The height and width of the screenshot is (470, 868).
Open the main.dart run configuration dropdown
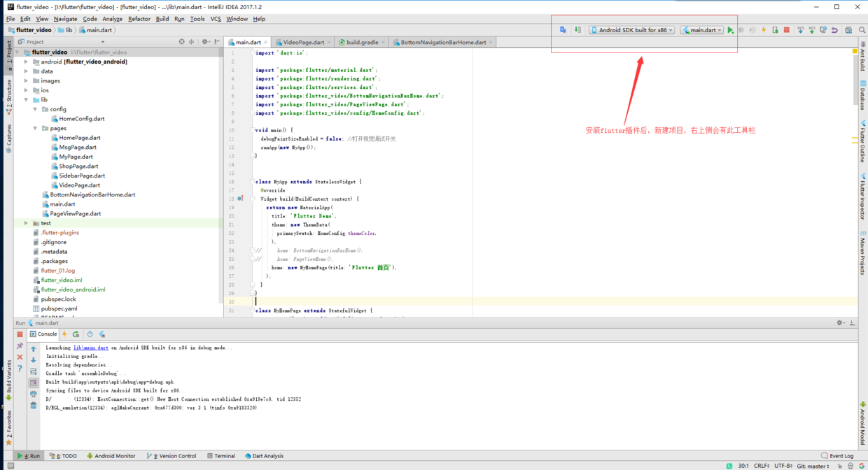(701, 30)
